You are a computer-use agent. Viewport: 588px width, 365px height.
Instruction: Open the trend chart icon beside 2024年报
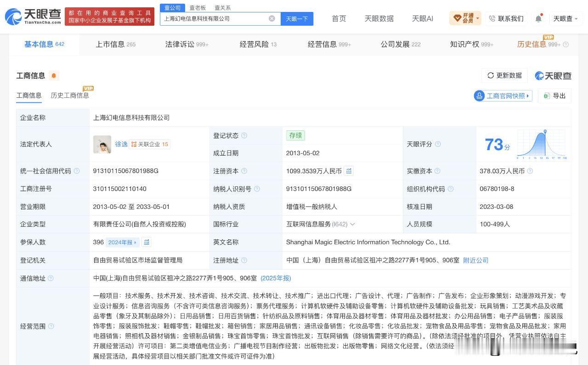click(x=147, y=242)
